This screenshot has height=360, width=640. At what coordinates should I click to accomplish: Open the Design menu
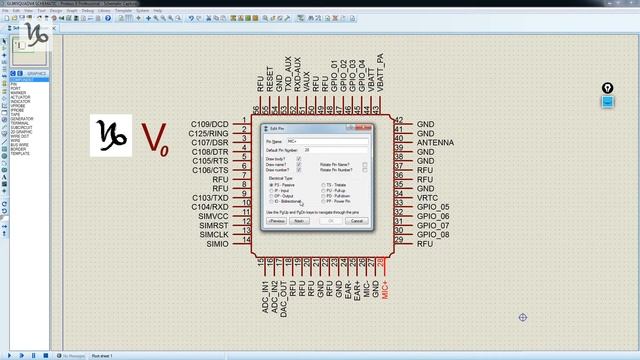[56, 11]
